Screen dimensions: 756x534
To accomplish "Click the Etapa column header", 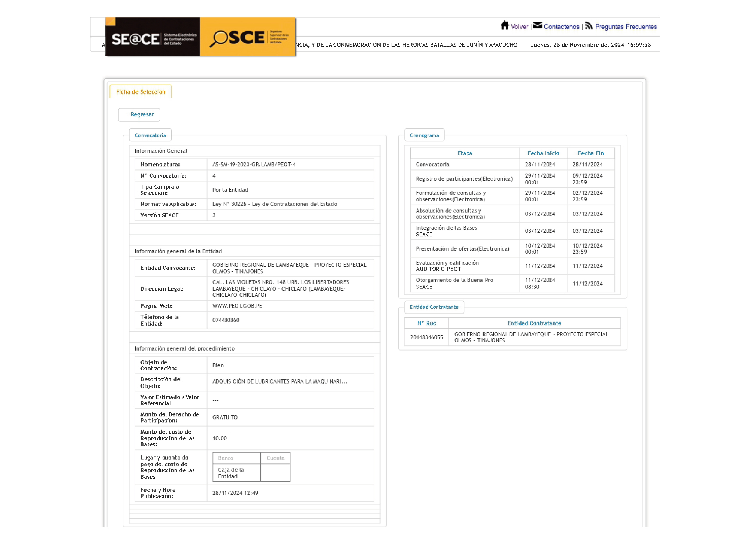I will click(x=465, y=153).
